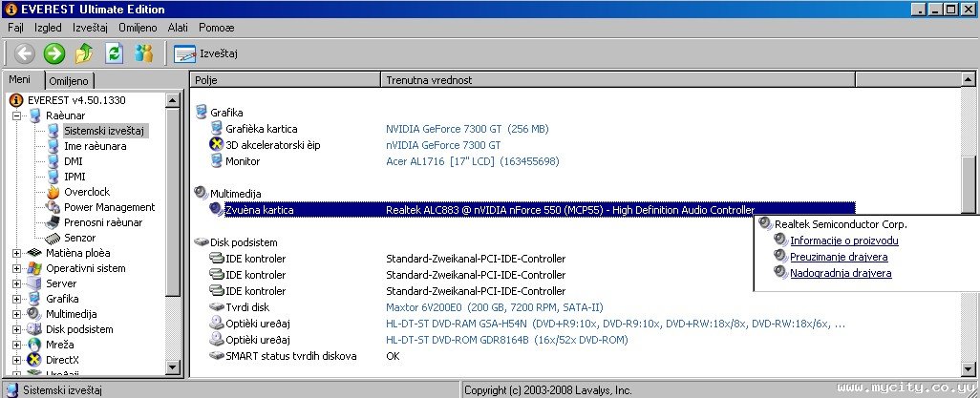Viewport: 980px width, 398px height.
Task: Click the Grafièka kartica row icon
Action: click(x=216, y=129)
